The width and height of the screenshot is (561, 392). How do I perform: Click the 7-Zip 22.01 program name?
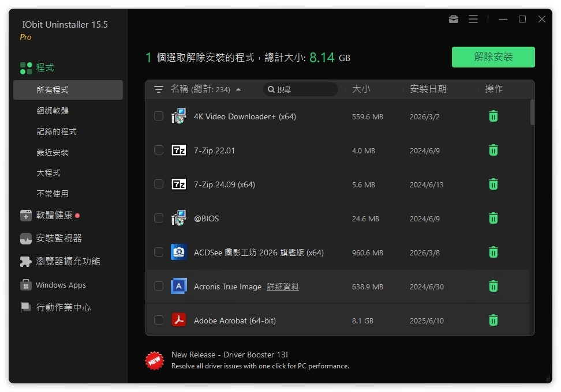[214, 150]
